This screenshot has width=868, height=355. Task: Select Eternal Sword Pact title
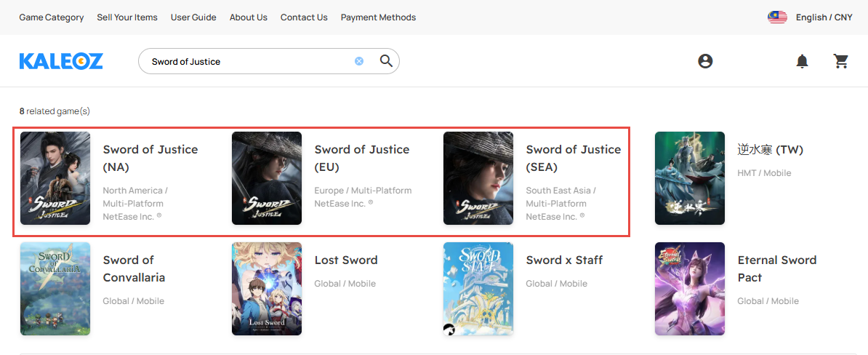point(776,268)
